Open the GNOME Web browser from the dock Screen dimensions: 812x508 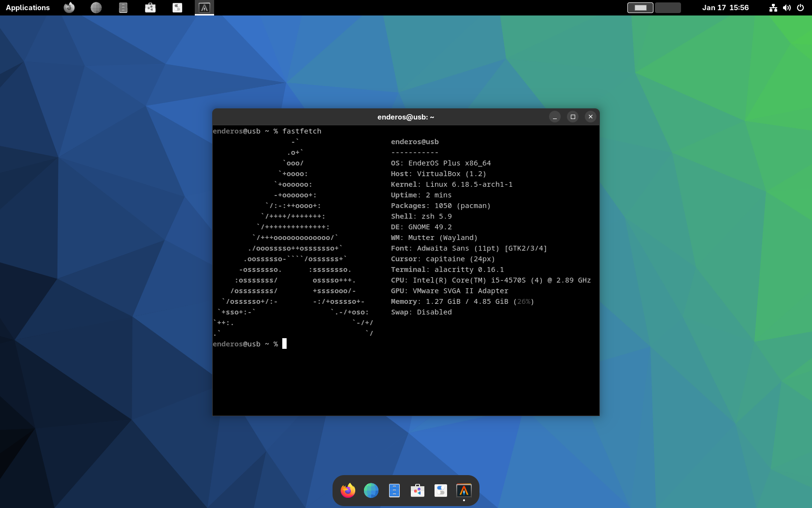tap(371, 490)
